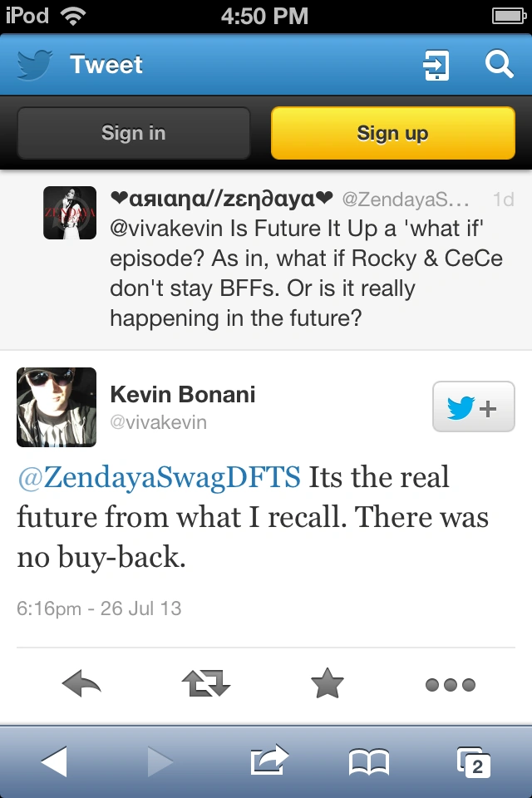Open Kevin Bonani's profile name
Image resolution: width=532 pixels, height=798 pixels.
[x=182, y=394]
